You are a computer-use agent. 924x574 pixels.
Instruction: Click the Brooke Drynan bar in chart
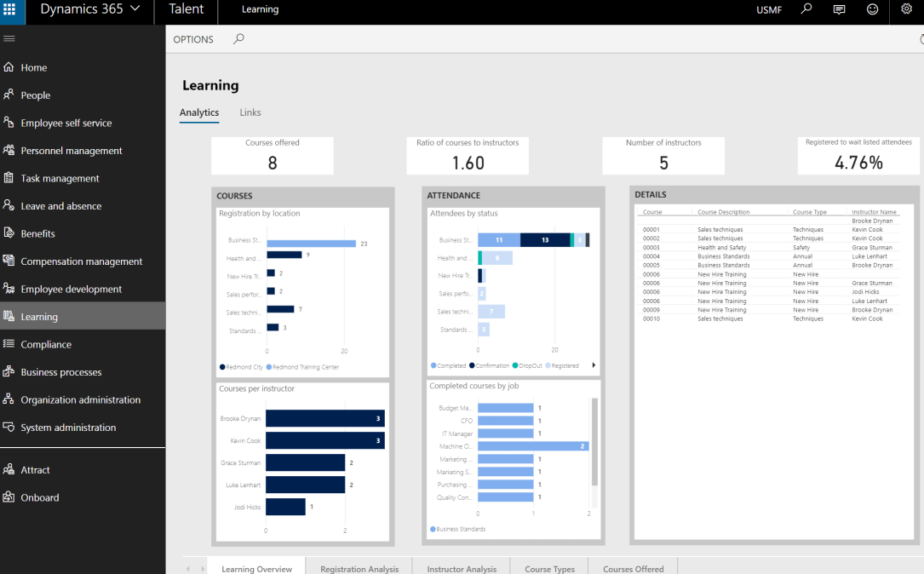[324, 418]
